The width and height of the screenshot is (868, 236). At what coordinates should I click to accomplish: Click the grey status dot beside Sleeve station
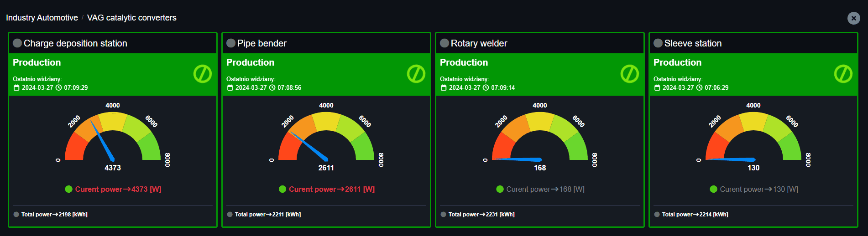click(658, 43)
